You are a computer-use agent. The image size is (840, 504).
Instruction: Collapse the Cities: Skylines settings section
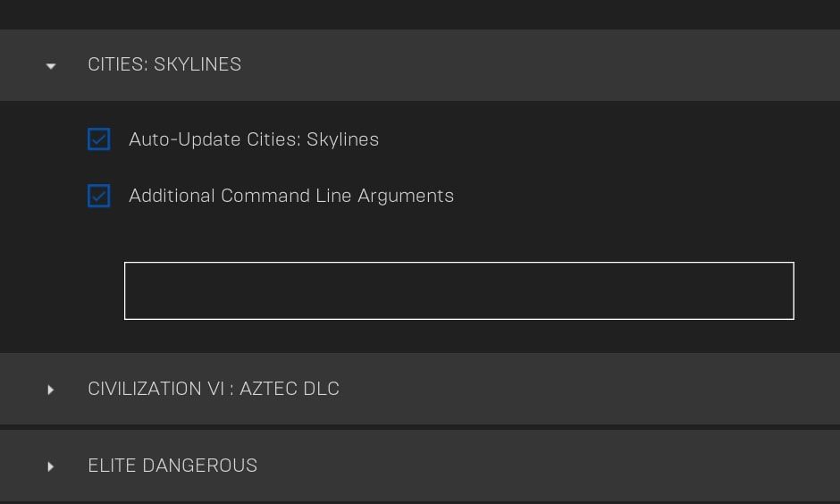coord(51,66)
